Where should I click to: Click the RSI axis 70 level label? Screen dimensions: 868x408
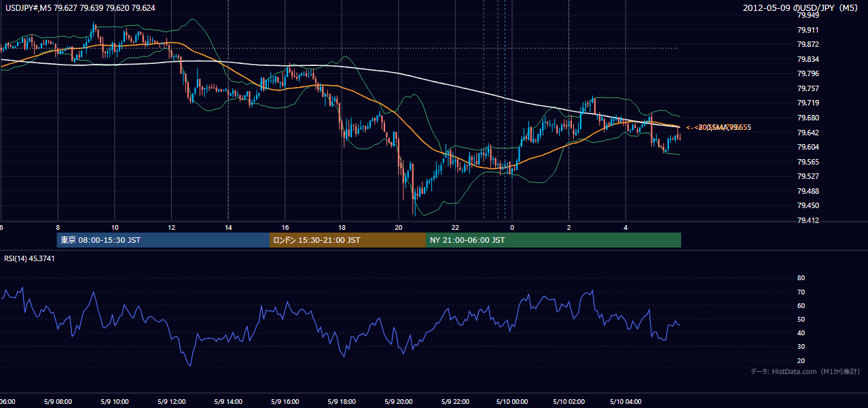801,292
